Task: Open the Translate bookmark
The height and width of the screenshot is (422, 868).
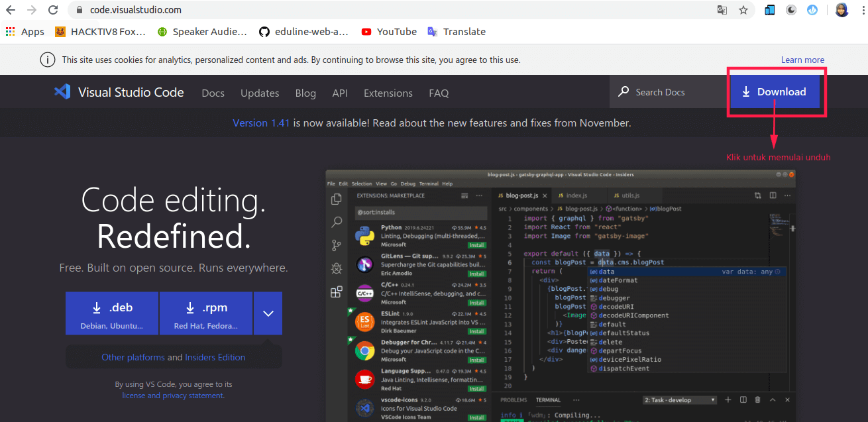Action: tap(457, 32)
